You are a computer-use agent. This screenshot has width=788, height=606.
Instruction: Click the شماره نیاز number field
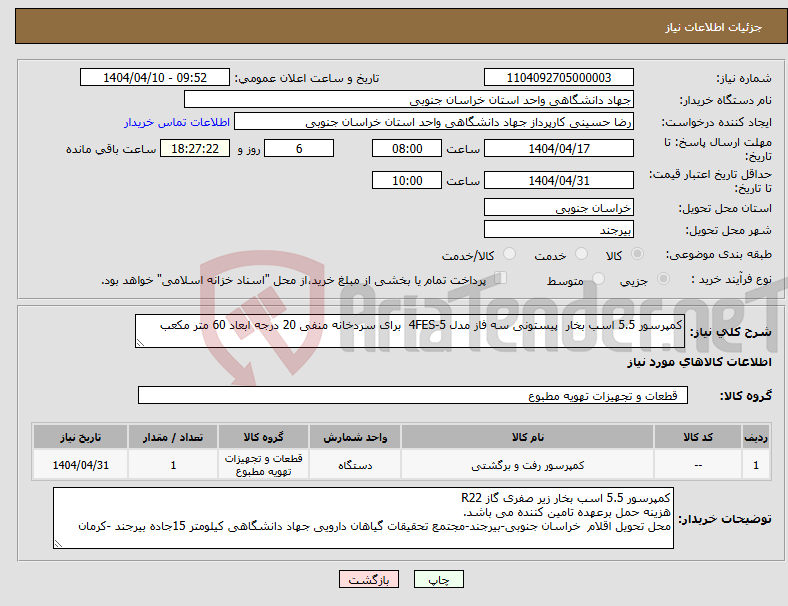[x=559, y=77]
